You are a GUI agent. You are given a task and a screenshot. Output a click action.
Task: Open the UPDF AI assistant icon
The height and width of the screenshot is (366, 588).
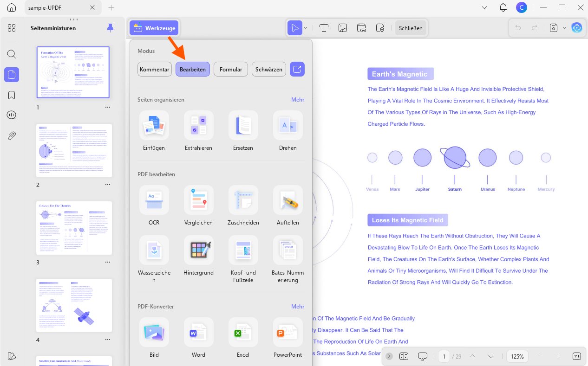coord(576,28)
